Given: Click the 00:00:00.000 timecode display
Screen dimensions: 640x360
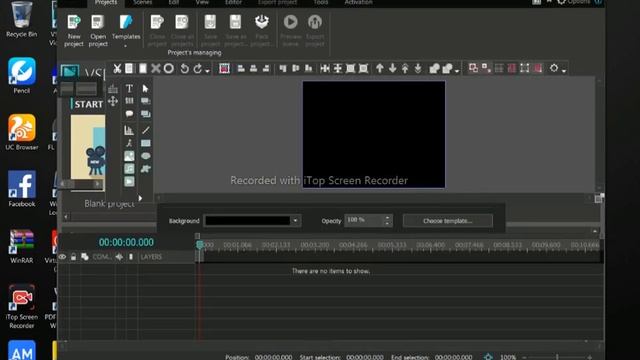Looking at the screenshot, I should coord(126,242).
